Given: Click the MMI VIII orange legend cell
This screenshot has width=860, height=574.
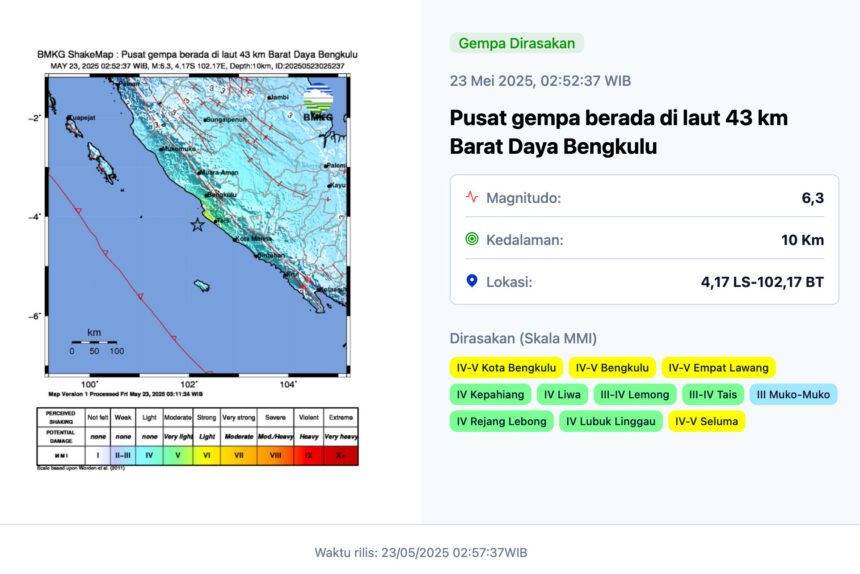Looking at the screenshot, I should pyautogui.click(x=275, y=456).
